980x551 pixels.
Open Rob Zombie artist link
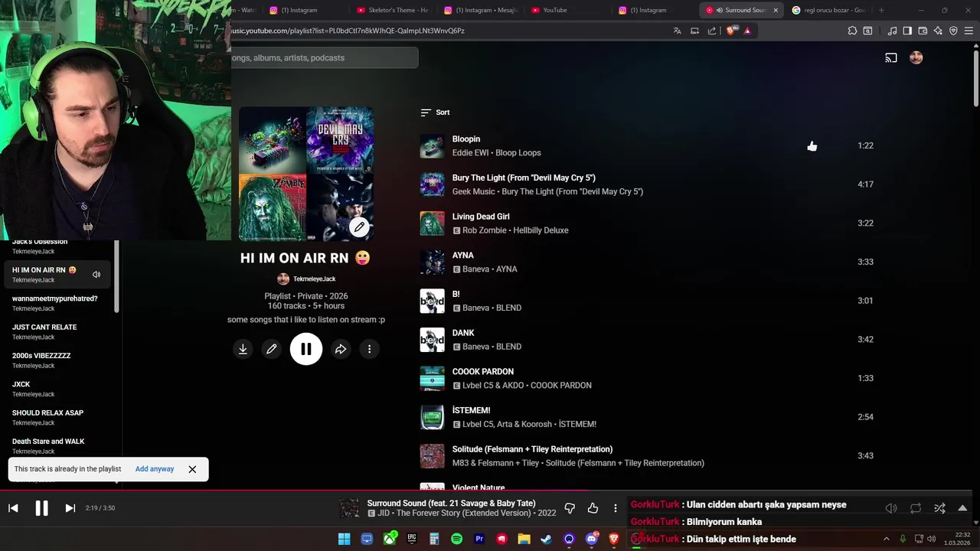pos(485,230)
